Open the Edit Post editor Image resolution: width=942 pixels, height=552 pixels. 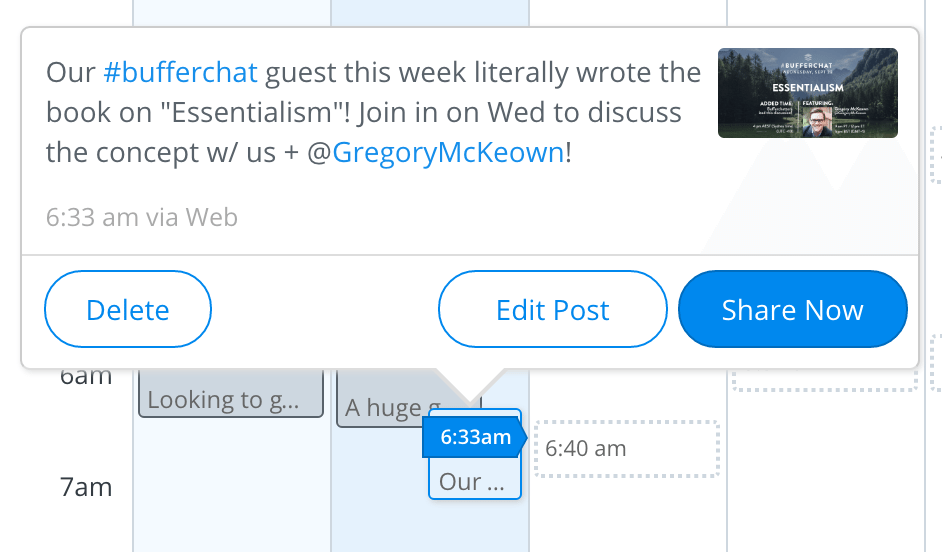[x=553, y=309]
